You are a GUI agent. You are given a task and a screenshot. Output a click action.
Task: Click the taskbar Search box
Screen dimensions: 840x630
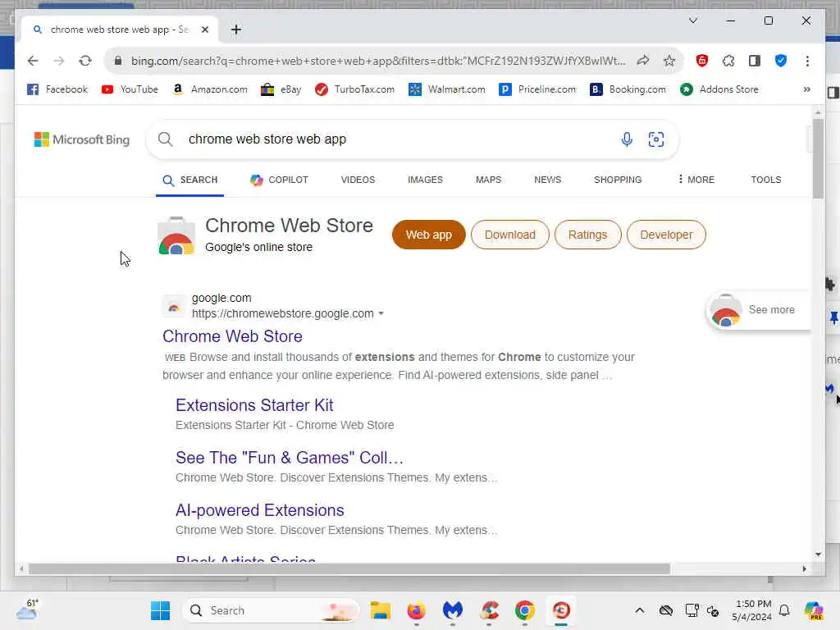(271, 610)
